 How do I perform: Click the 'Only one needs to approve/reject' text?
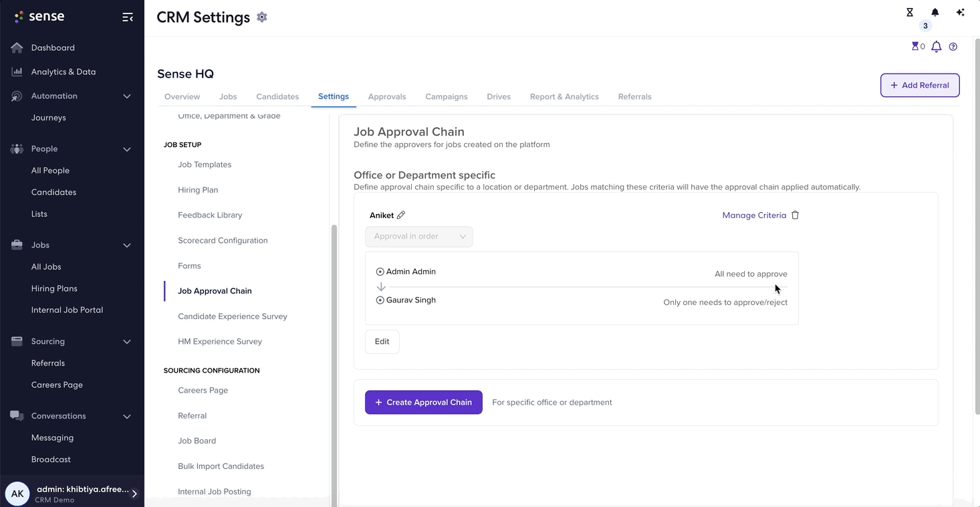tap(725, 303)
